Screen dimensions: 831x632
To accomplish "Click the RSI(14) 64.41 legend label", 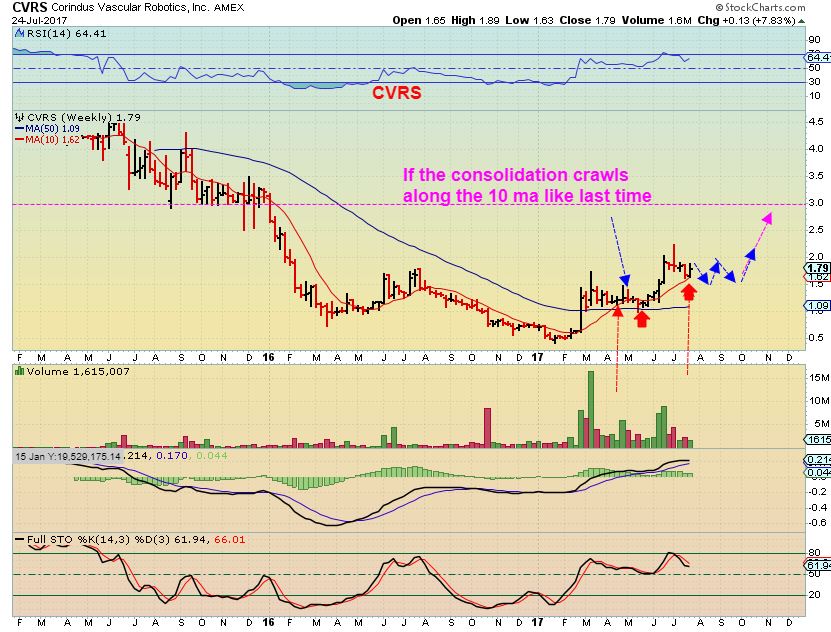I will (x=66, y=33).
